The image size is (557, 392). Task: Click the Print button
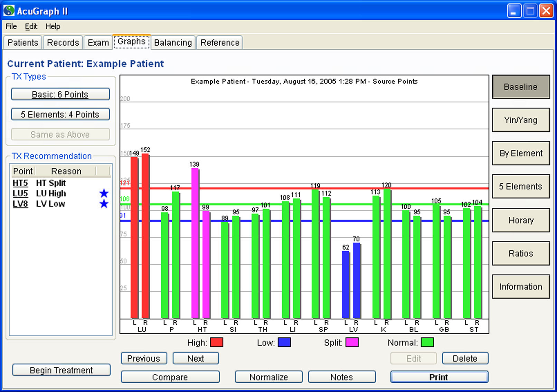[439, 377]
